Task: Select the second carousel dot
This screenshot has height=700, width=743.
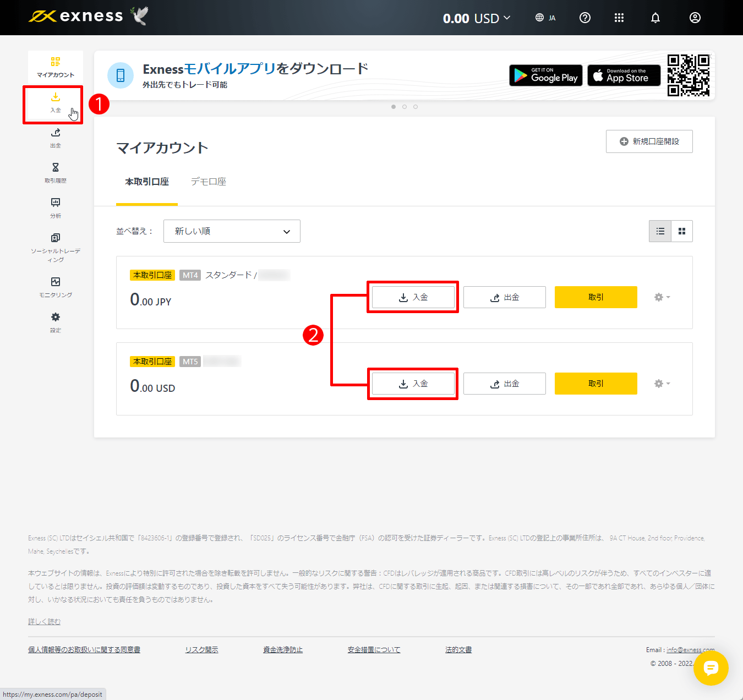Action: click(405, 107)
